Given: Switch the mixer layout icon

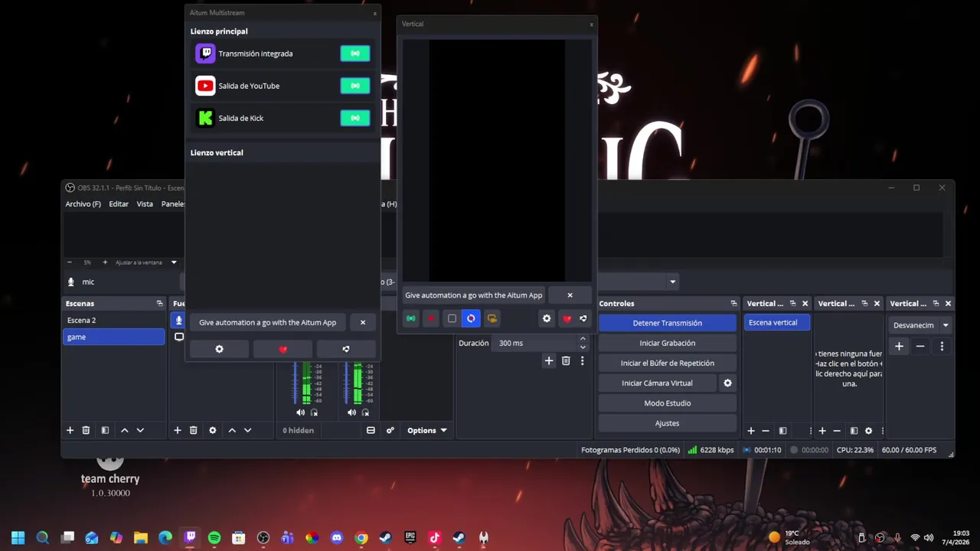Looking at the screenshot, I should (371, 430).
